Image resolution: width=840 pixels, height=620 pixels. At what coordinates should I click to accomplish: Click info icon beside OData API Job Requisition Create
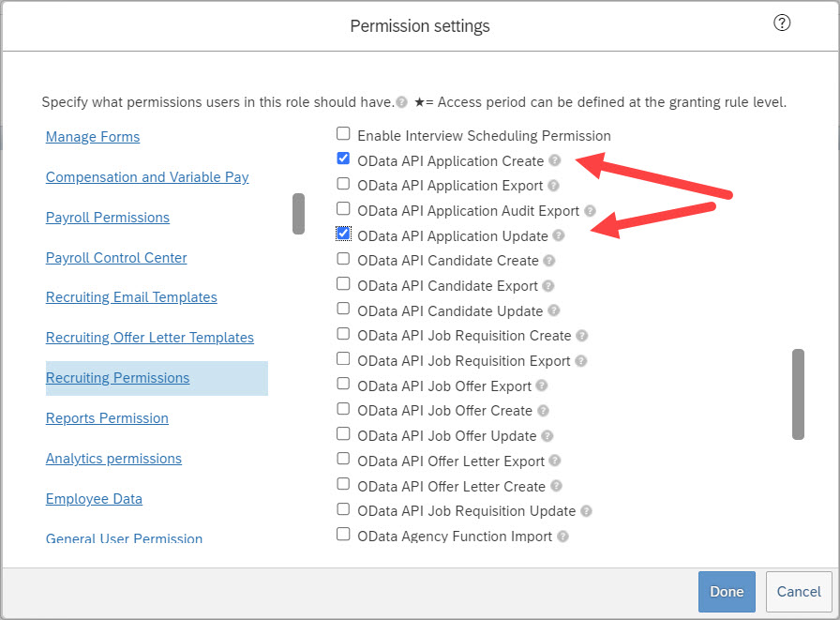coord(582,336)
